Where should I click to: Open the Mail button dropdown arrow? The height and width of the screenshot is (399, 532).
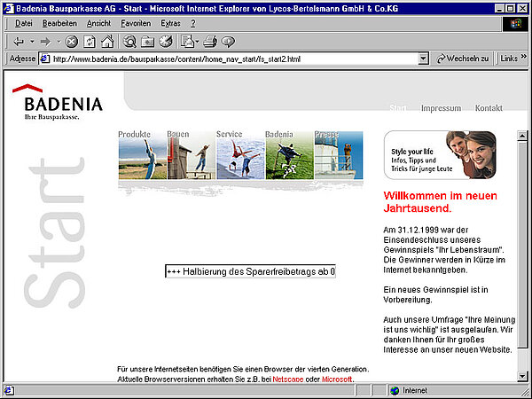[197, 42]
